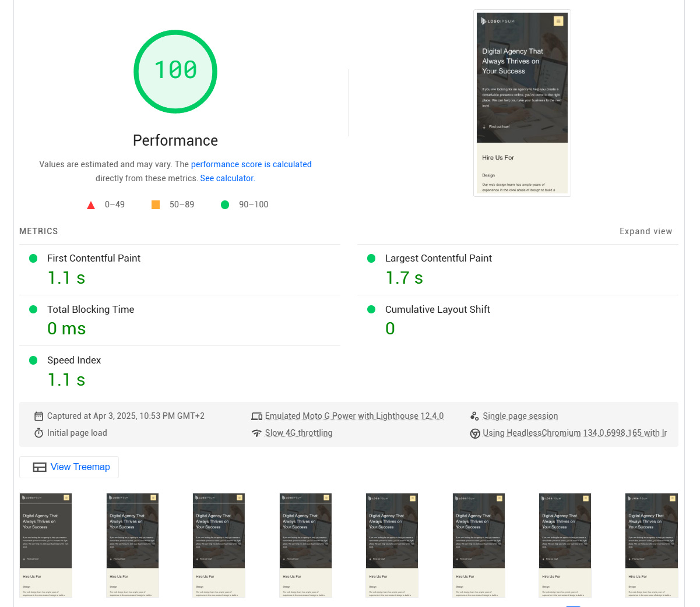Open the second filmstrip thumbnail
The height and width of the screenshot is (607, 700).
(132, 545)
